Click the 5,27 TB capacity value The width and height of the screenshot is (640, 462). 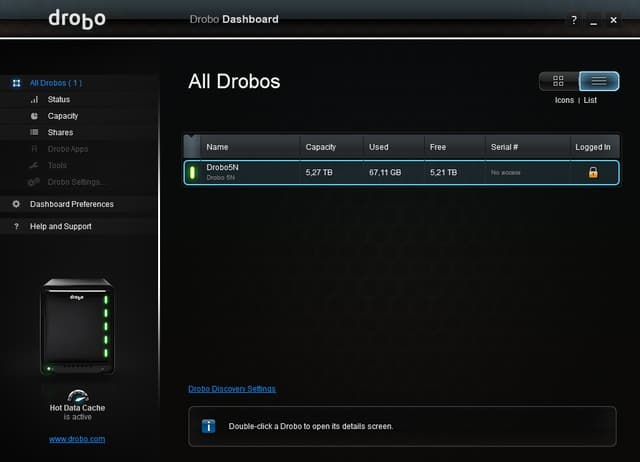coord(319,173)
